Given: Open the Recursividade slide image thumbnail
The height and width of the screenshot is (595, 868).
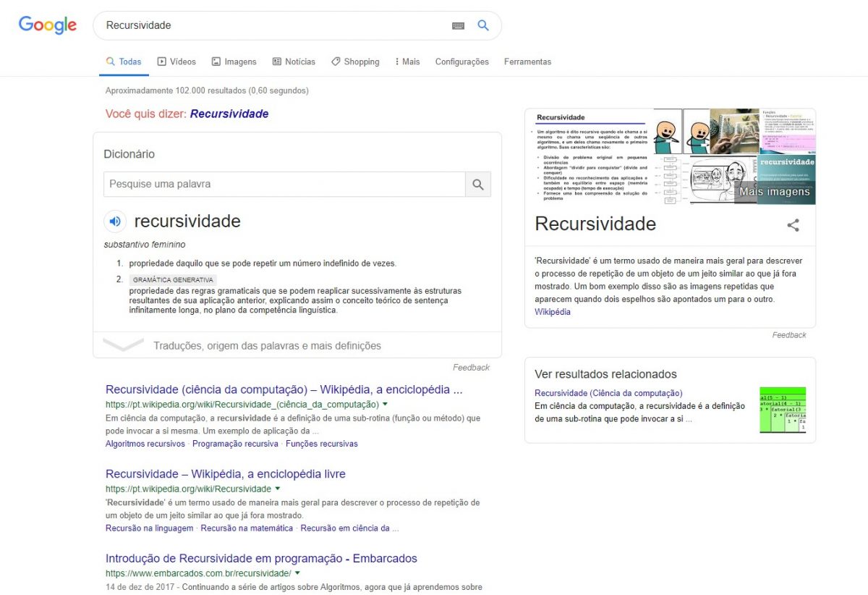Looking at the screenshot, I should click(x=589, y=156).
